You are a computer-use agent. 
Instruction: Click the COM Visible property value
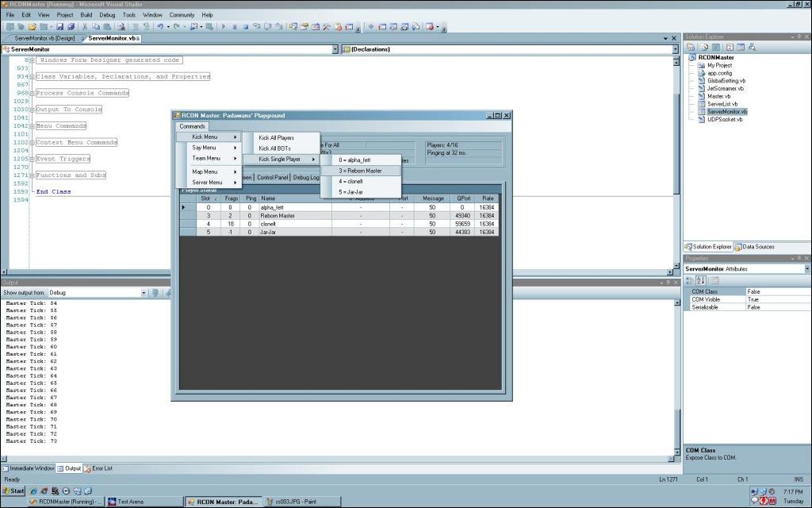tap(777, 299)
